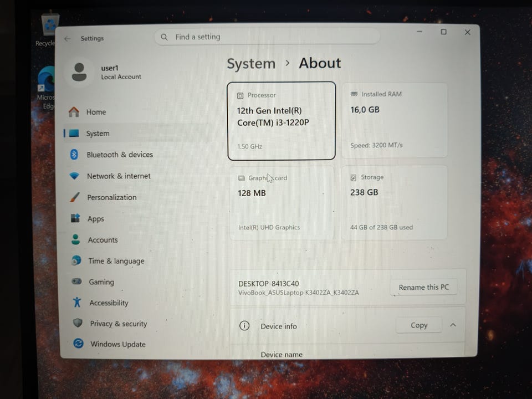Select the Installed RAM 16,0 GB card
The height and width of the screenshot is (399, 532).
pyautogui.click(x=394, y=120)
